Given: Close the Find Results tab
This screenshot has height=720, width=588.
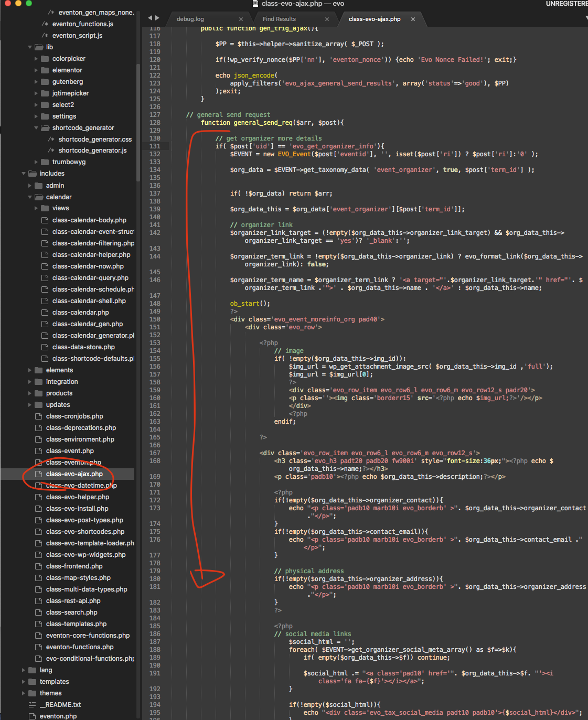Looking at the screenshot, I should point(327,19).
